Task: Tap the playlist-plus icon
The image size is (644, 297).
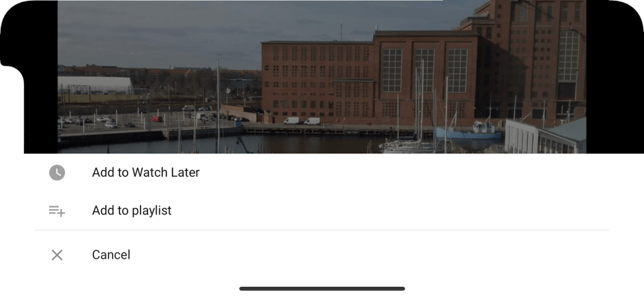Action: (x=57, y=211)
